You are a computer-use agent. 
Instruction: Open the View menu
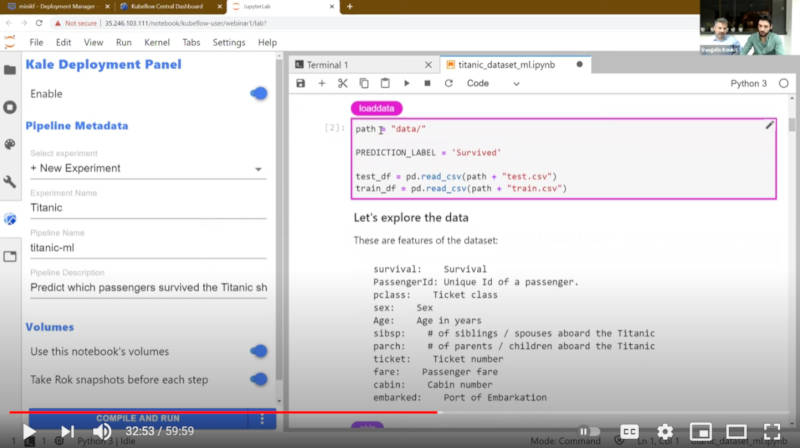(93, 42)
